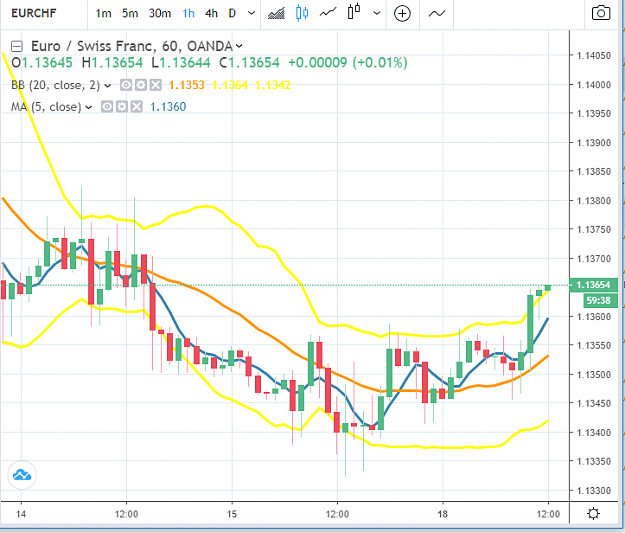Click the BB lower band value 1.1342
Viewport: 625px width, 533px height.
point(273,85)
